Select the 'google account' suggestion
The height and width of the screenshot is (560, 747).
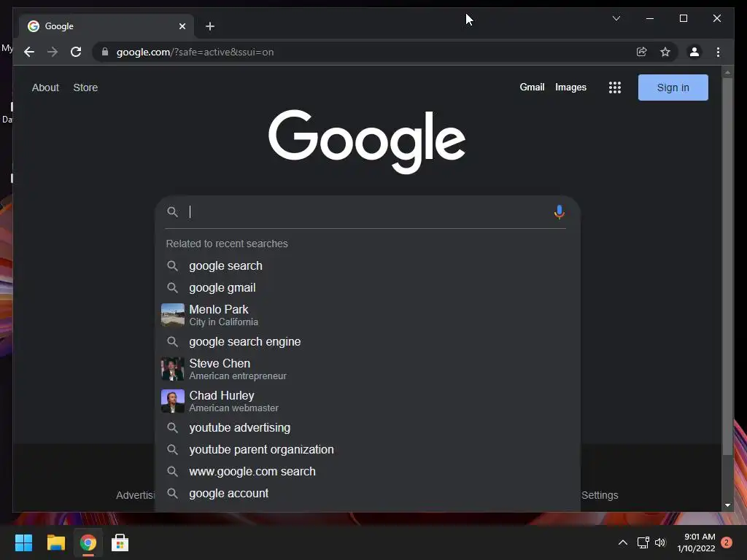[x=368, y=494]
